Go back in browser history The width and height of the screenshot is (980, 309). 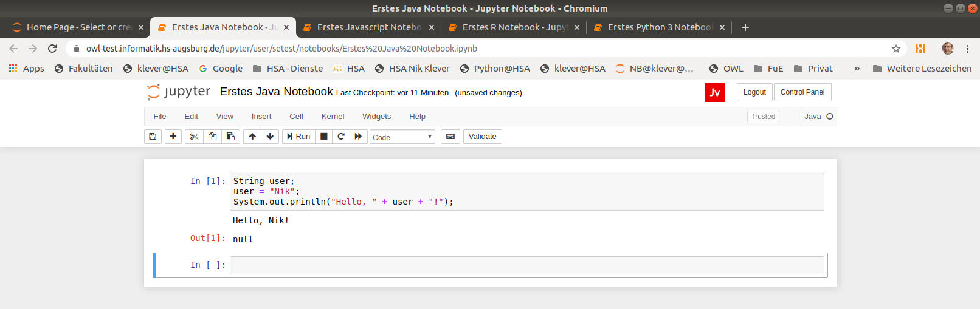click(x=13, y=49)
